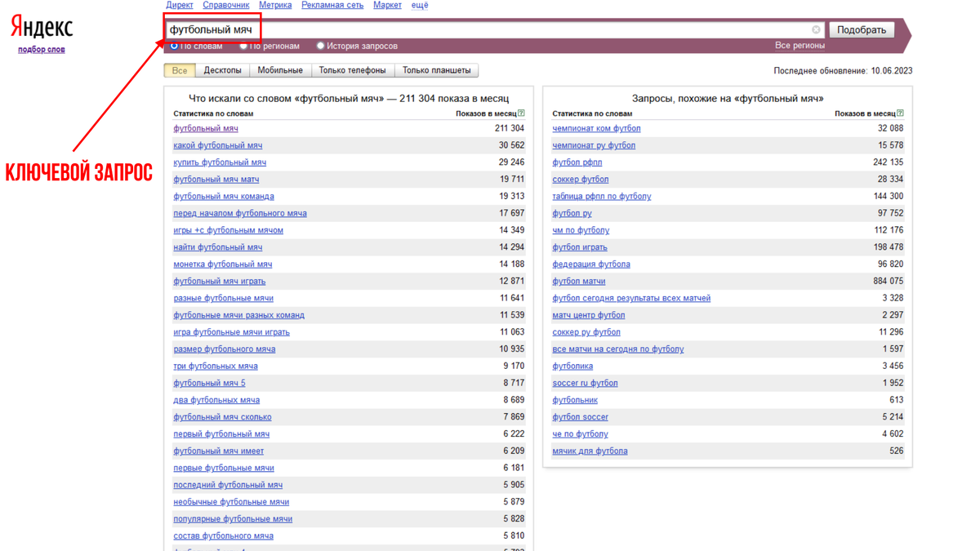Open the монетка футбольный мяч query
The width and height of the screenshot is (980, 551).
click(x=223, y=264)
